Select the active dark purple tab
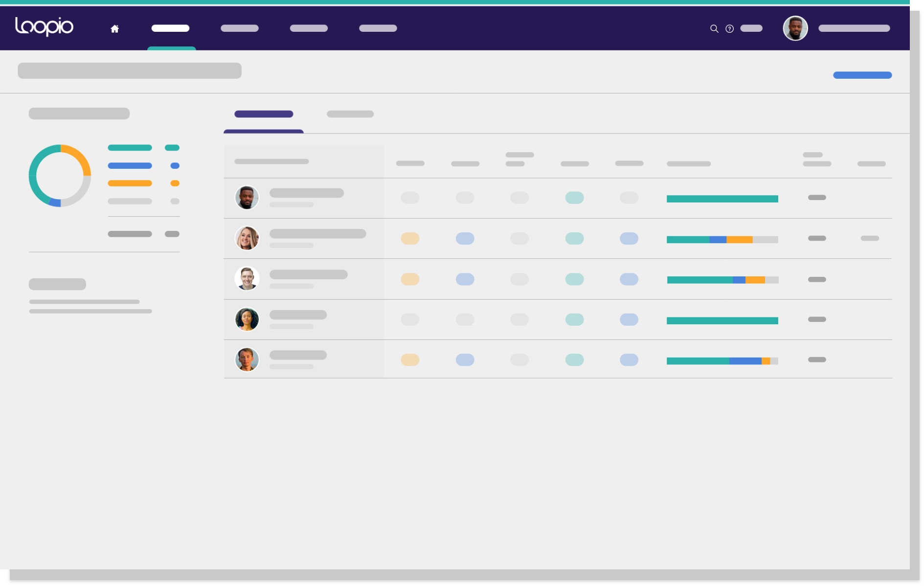 pos(264,114)
